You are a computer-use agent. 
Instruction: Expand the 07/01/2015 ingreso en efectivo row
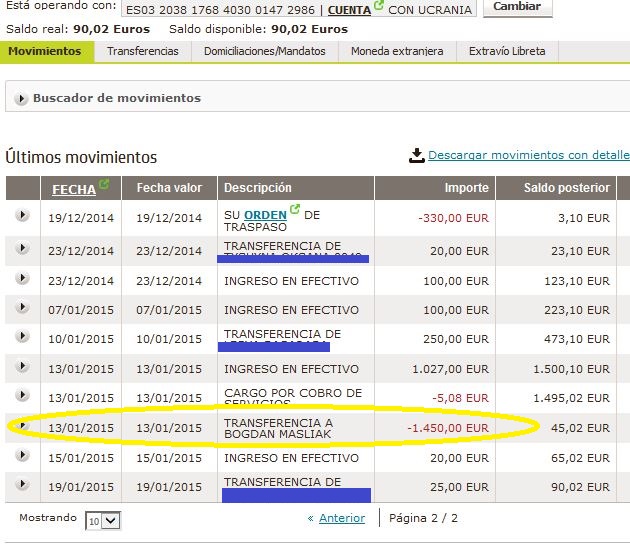(22, 309)
